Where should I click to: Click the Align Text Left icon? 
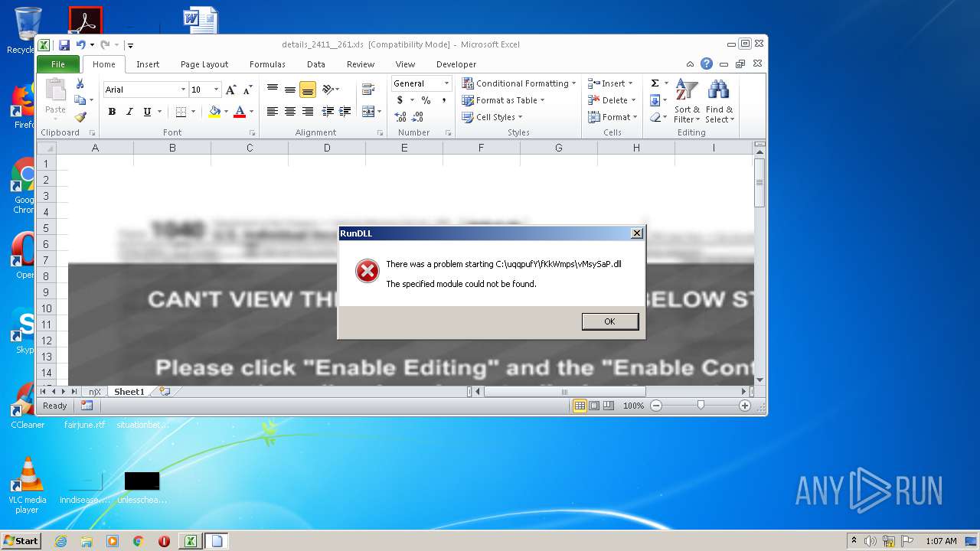pyautogui.click(x=272, y=112)
